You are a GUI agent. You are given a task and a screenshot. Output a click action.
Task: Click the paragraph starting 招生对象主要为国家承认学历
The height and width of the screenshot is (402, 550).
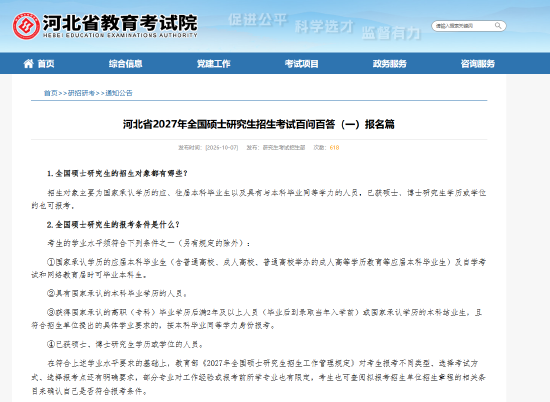click(x=259, y=199)
